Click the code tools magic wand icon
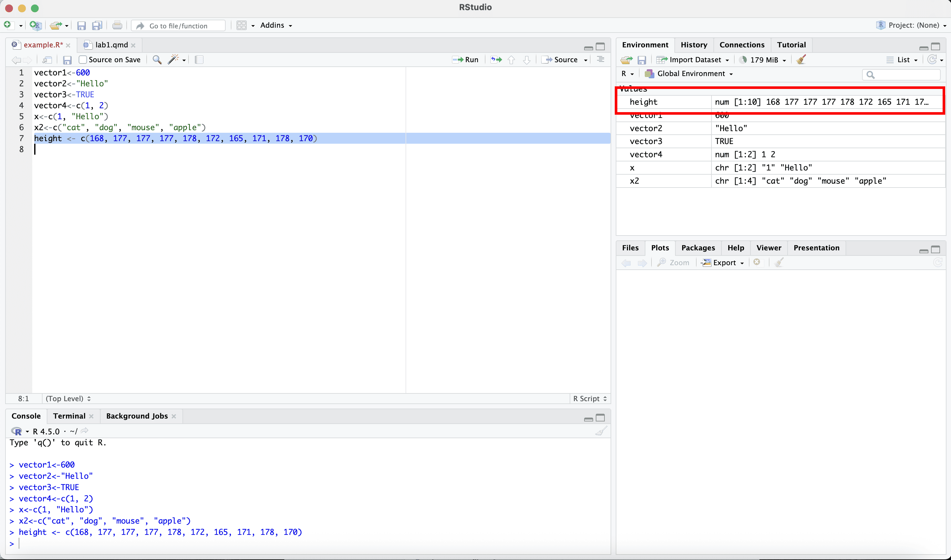 (x=173, y=60)
